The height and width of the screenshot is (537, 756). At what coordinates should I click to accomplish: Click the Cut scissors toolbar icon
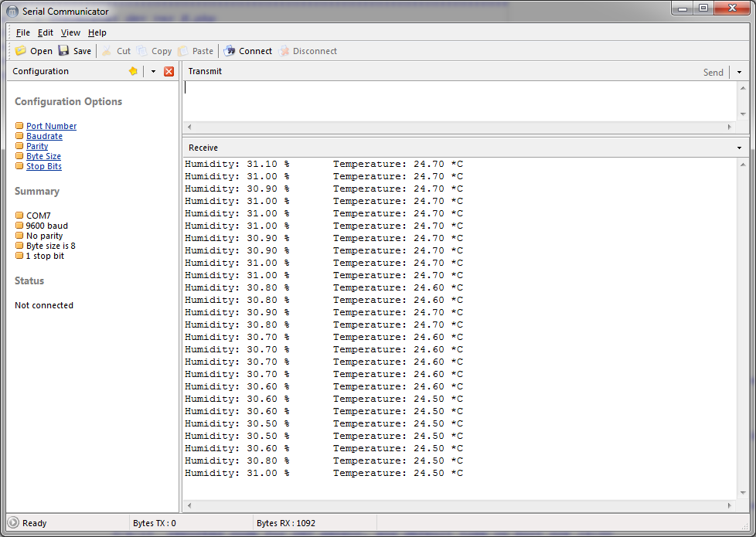click(107, 51)
